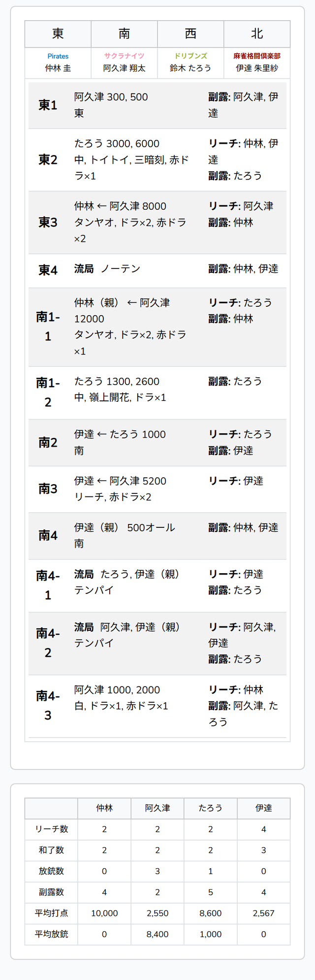The height and width of the screenshot is (980, 315).
Task: Click the 南2 round label
Action: click(x=48, y=442)
